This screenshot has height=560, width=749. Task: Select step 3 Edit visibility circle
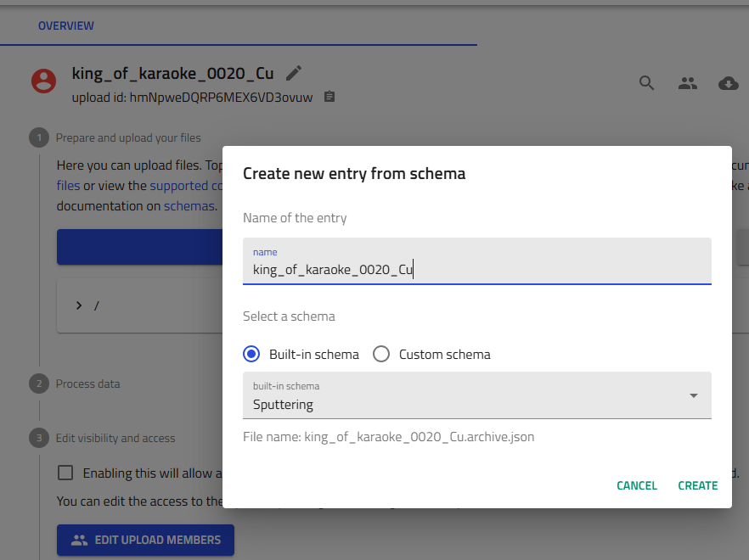39,438
